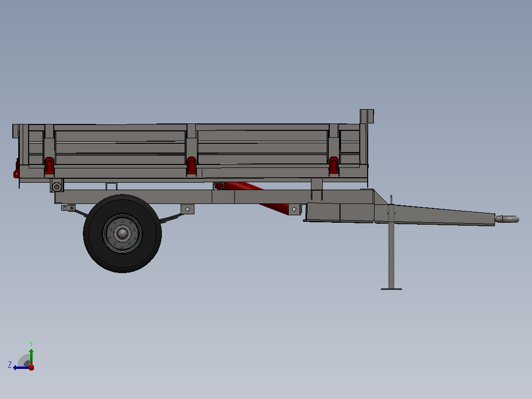Select the circular pivot hinge under the bed rear
The image size is (532, 399).
pos(57,187)
